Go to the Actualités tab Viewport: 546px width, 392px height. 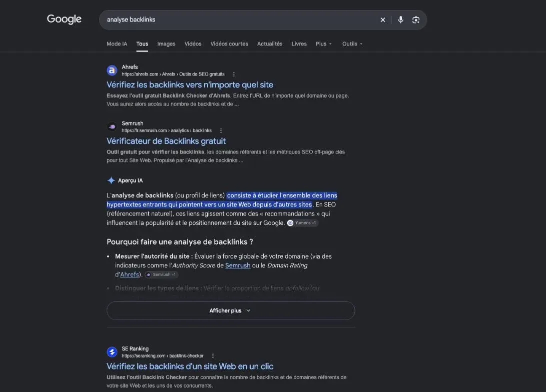click(270, 44)
